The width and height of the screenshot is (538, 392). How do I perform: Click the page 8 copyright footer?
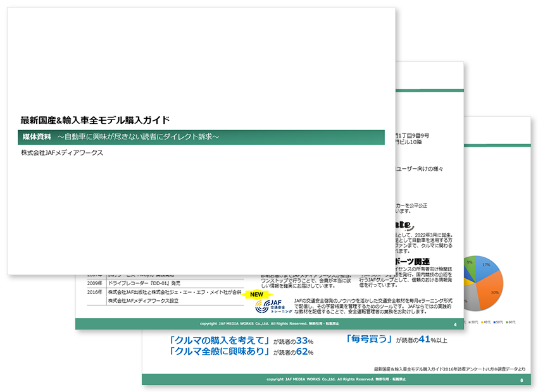point(336,379)
